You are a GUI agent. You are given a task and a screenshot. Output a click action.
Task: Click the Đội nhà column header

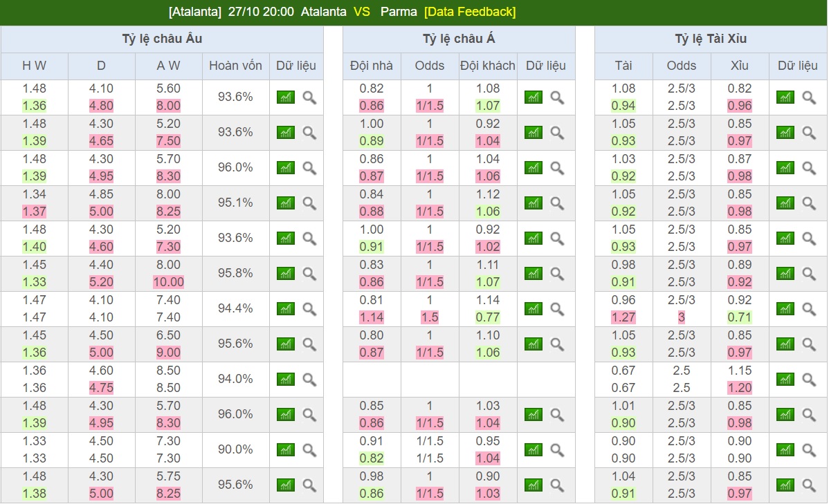(372, 66)
